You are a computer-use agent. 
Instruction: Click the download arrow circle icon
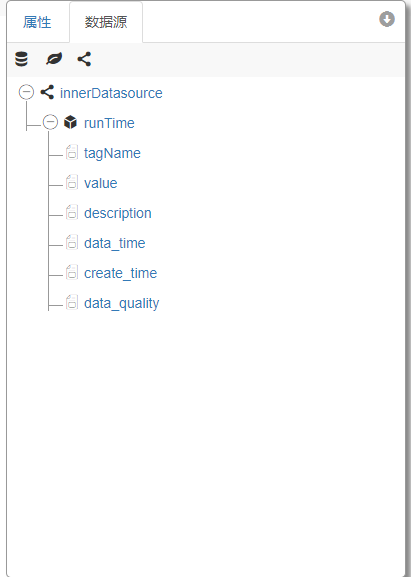(387, 19)
